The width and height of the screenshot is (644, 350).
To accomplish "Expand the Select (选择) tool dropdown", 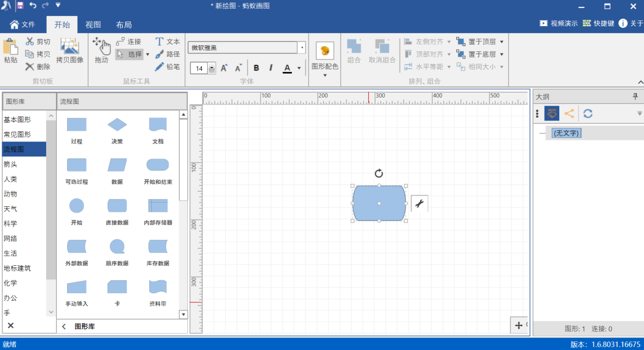I will coord(148,54).
